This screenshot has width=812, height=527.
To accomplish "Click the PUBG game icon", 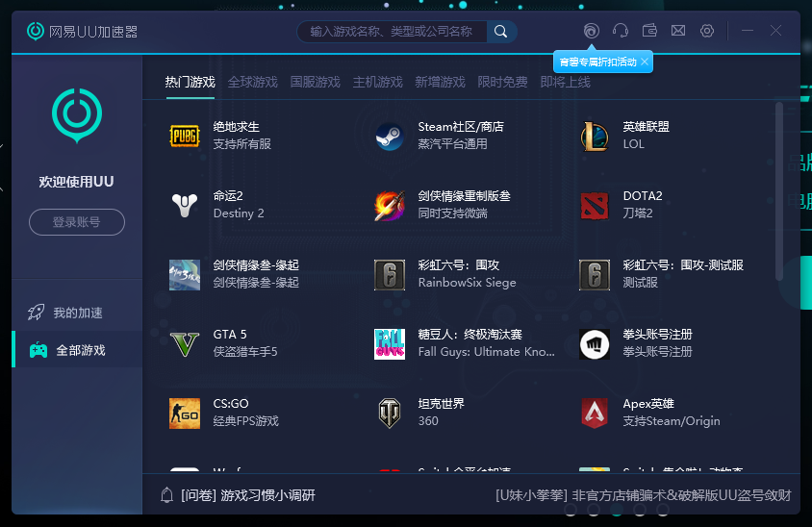I will click(x=185, y=137).
